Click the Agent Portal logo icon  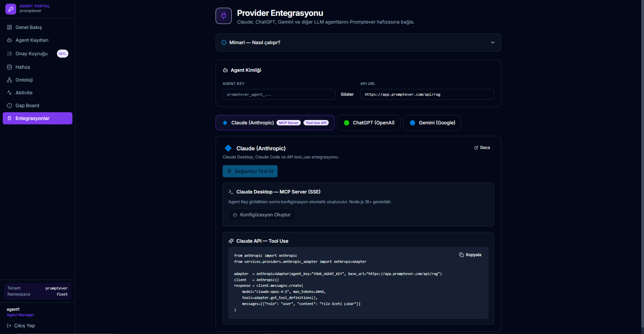tap(11, 9)
